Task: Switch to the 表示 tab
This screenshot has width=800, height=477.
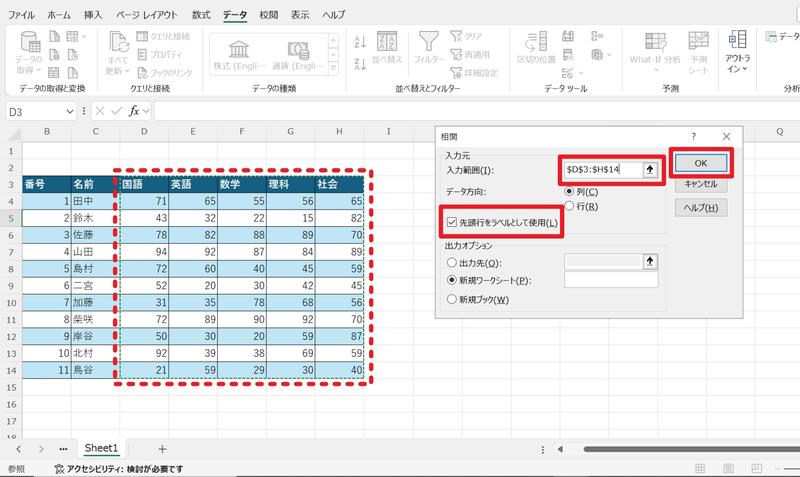Action: [300, 15]
